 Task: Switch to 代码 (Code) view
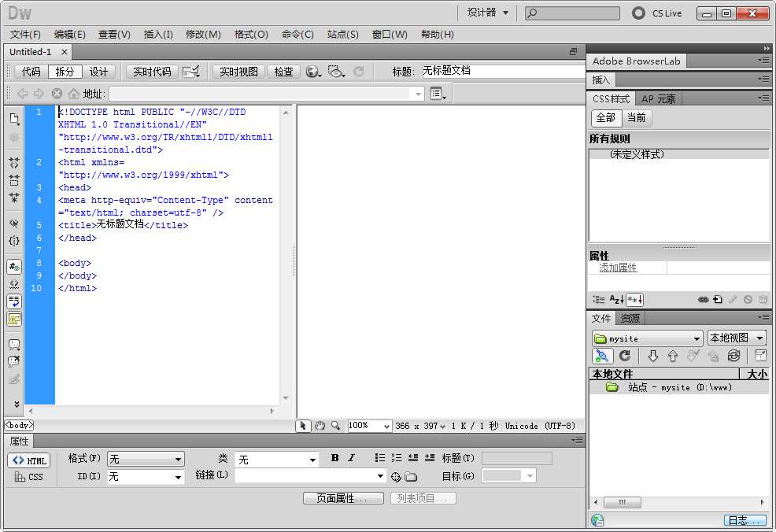pos(31,72)
